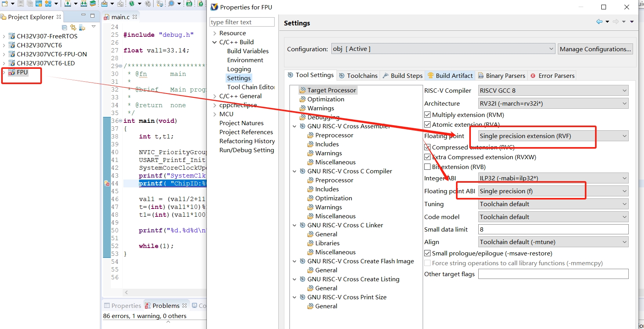The image size is (644, 329).
Task: Switch to the Toolchains tab
Action: (x=358, y=76)
